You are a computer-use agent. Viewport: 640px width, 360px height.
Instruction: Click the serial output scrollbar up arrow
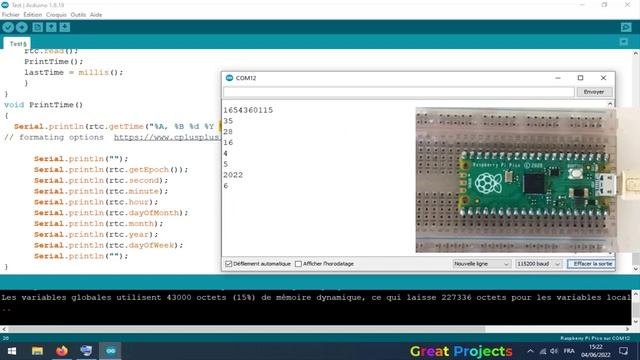tap(610, 104)
